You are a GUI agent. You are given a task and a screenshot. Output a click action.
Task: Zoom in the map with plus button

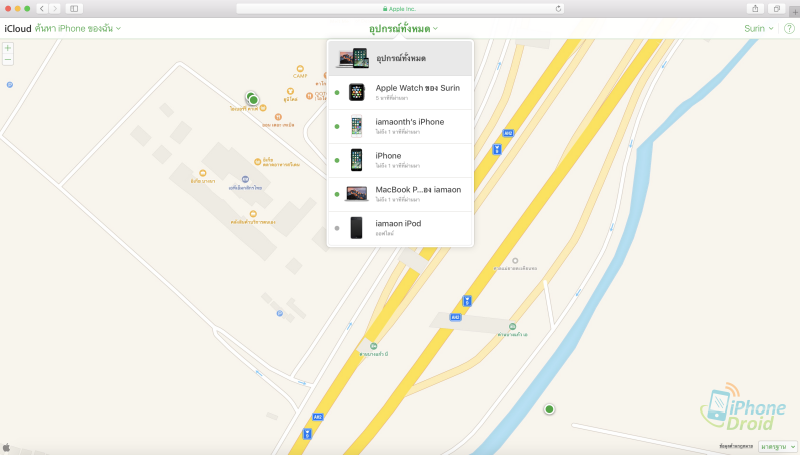[8, 48]
